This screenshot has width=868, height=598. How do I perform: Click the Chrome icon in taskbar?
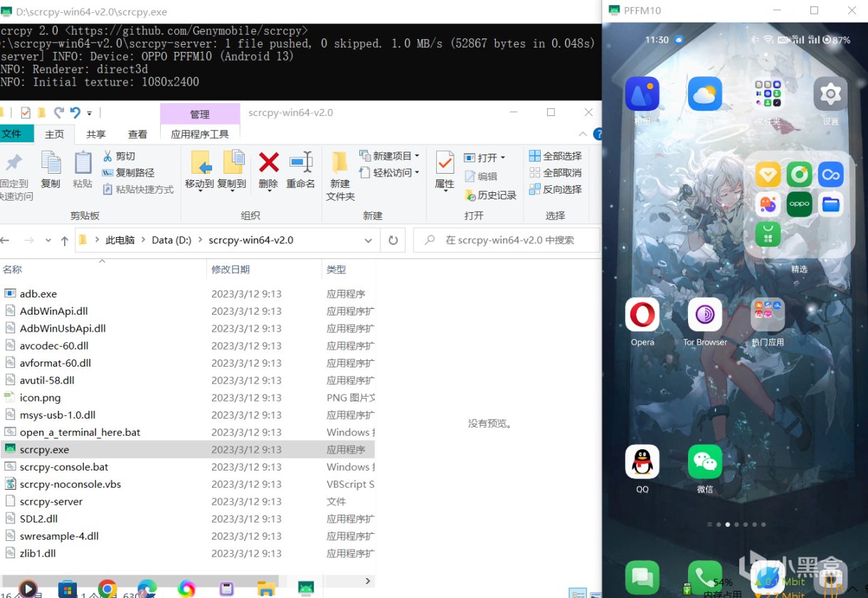point(107,588)
